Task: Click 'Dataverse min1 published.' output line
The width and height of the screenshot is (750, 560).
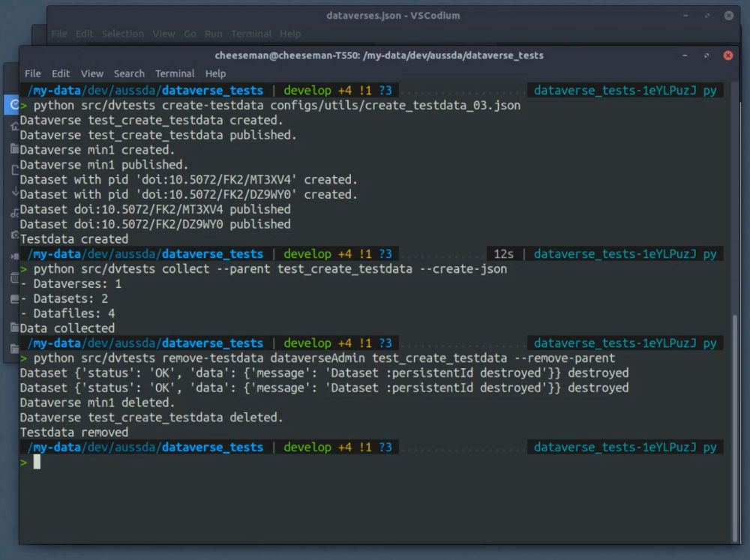Action: tap(104, 165)
